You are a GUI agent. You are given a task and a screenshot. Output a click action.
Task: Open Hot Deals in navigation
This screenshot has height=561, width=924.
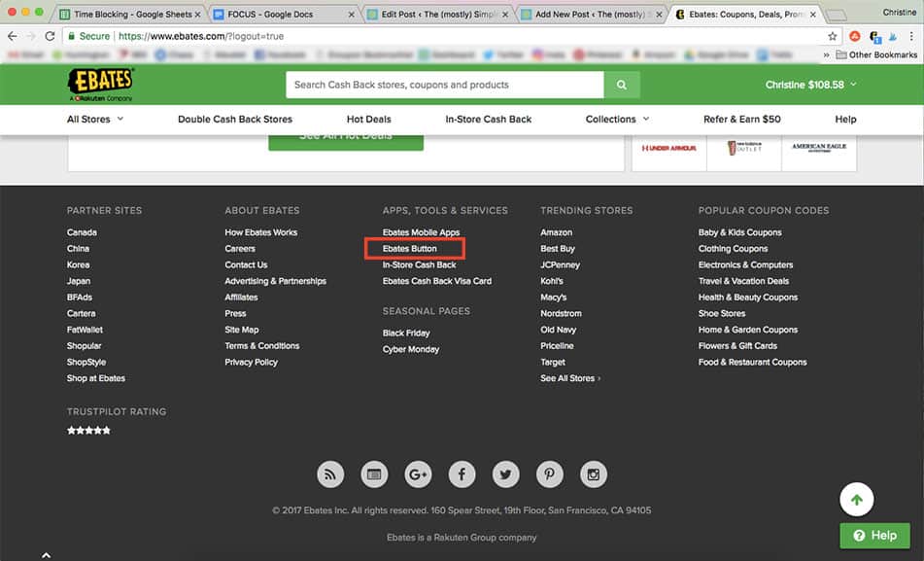[x=369, y=120]
